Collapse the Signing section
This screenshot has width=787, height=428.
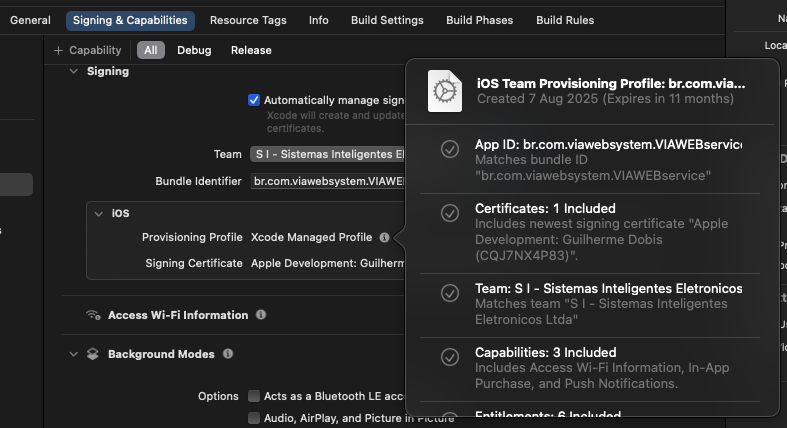pos(74,71)
